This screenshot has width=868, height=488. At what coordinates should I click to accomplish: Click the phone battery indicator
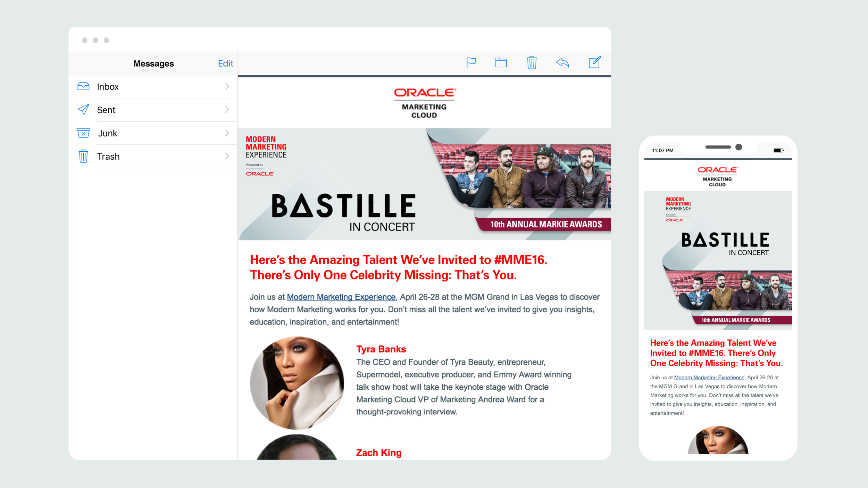[778, 150]
